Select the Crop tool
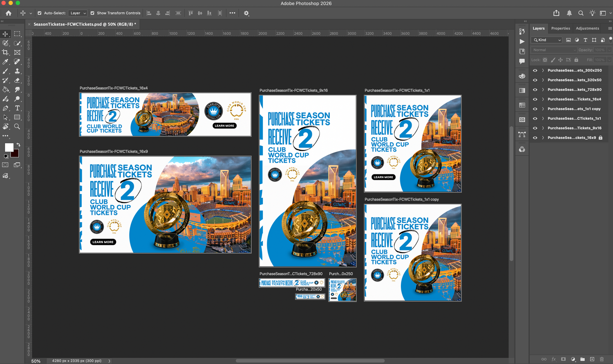This screenshot has height=364, width=613. (5, 52)
